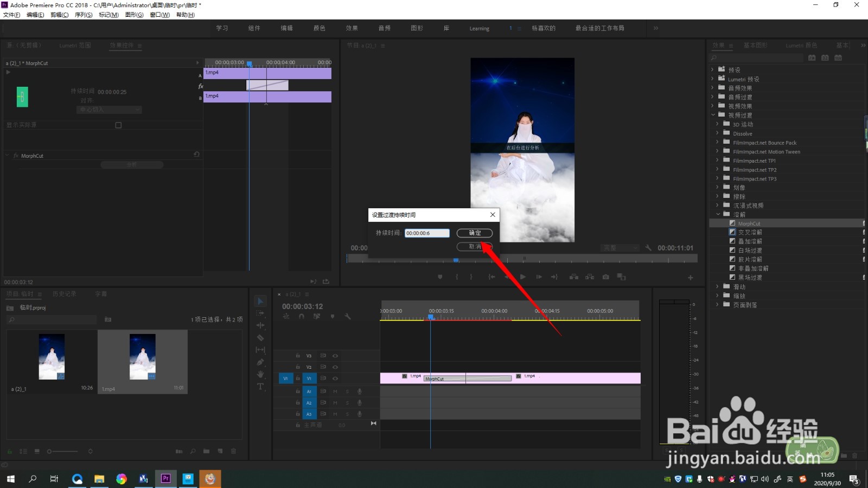The height and width of the screenshot is (488, 868).
Task: Click Lift button in program monitor
Action: (573, 277)
